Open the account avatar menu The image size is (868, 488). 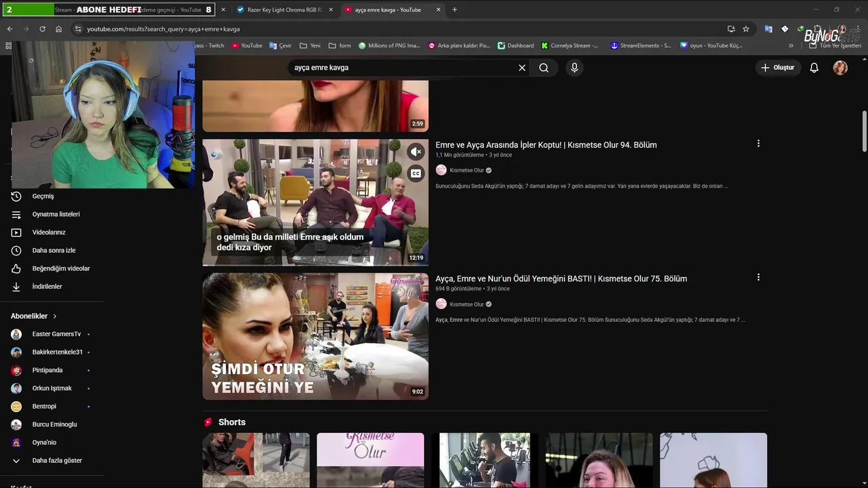[840, 68]
